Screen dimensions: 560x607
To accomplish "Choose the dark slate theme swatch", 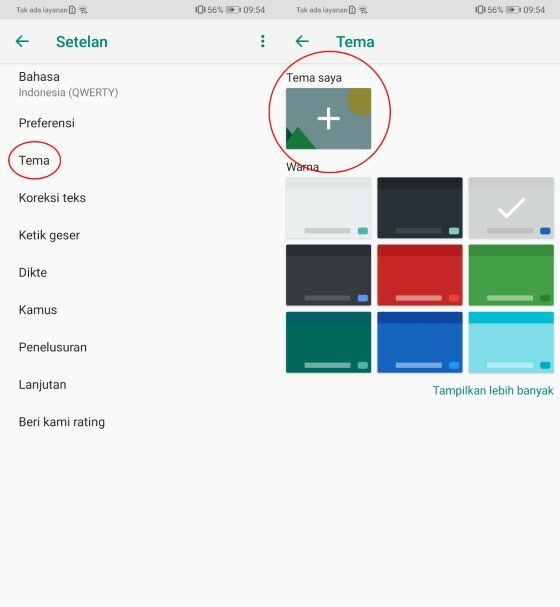I will click(420, 208).
